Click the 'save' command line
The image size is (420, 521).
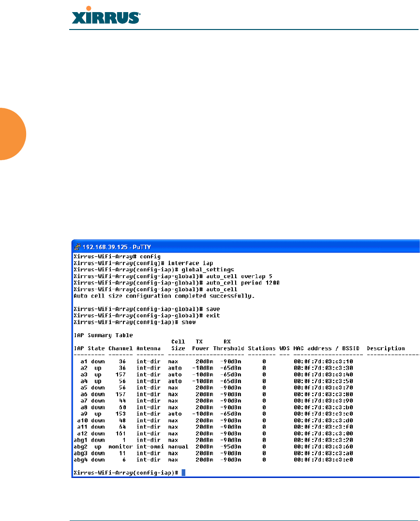[x=147, y=309]
